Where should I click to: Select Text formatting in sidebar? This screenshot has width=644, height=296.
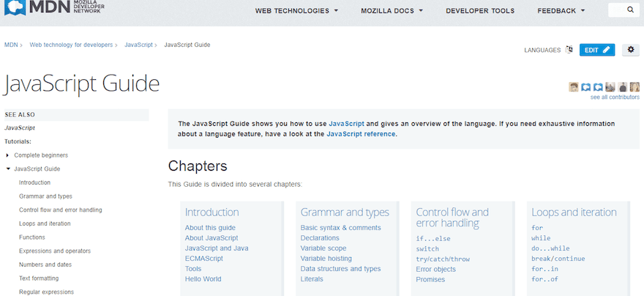pyautogui.click(x=39, y=278)
